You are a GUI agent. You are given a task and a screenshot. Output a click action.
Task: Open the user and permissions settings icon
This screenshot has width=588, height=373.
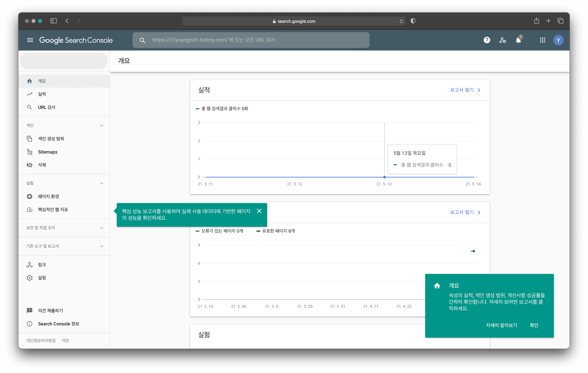pos(502,40)
